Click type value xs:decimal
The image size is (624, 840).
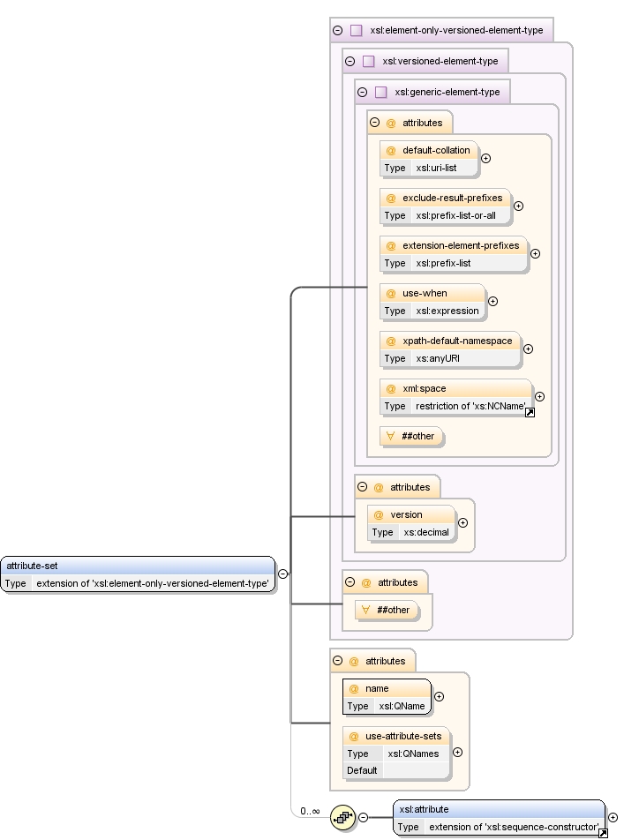(426, 533)
